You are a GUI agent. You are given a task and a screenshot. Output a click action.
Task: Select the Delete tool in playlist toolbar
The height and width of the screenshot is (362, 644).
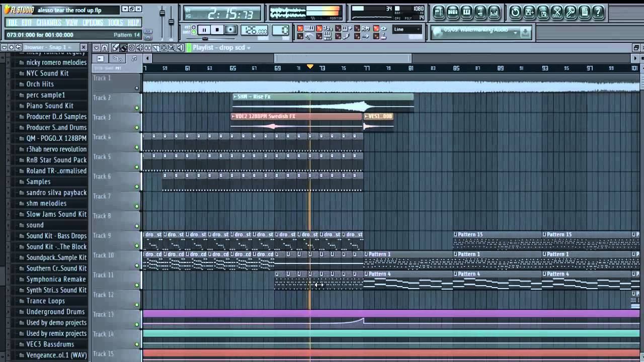point(131,48)
